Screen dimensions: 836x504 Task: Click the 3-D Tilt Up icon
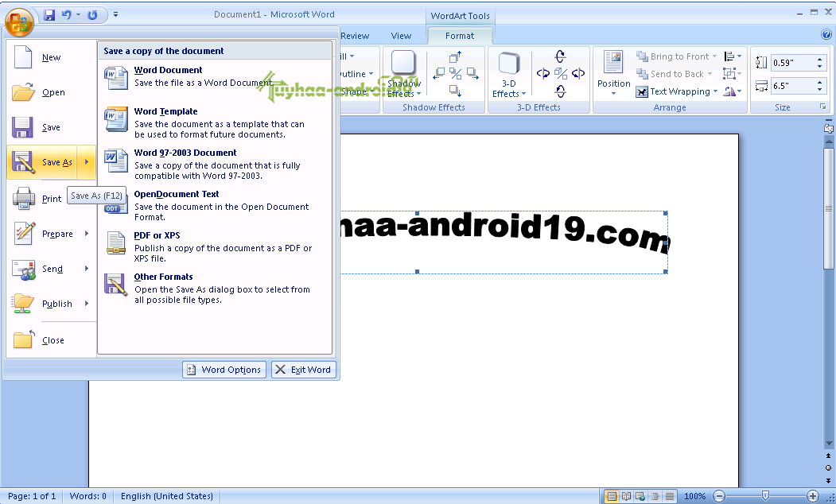(560, 56)
